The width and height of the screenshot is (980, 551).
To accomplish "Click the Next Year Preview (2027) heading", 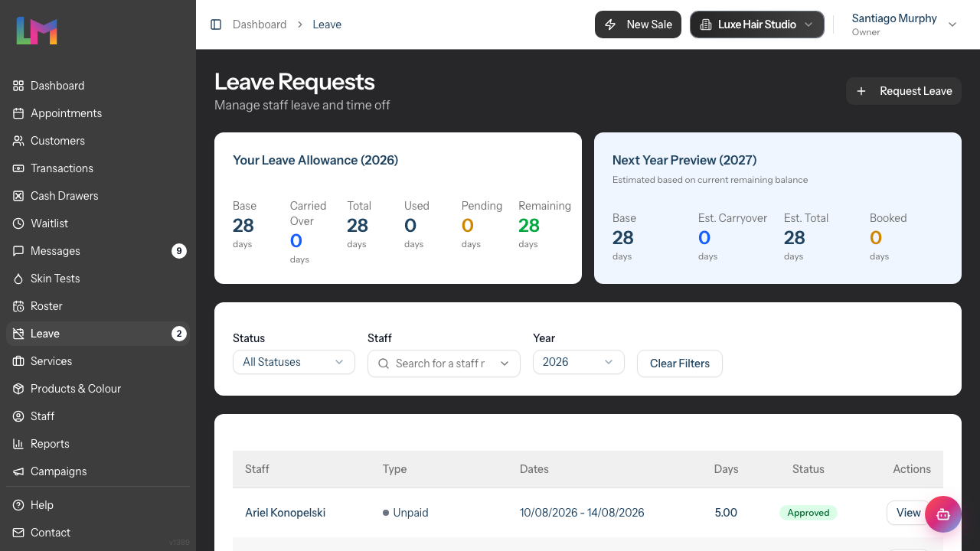I will coord(684,160).
